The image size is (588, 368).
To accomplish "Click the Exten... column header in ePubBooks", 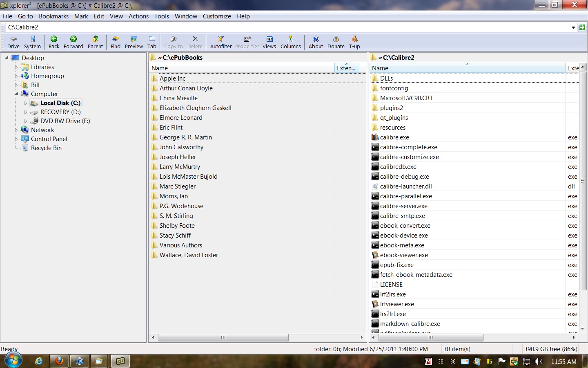I will pyautogui.click(x=346, y=68).
